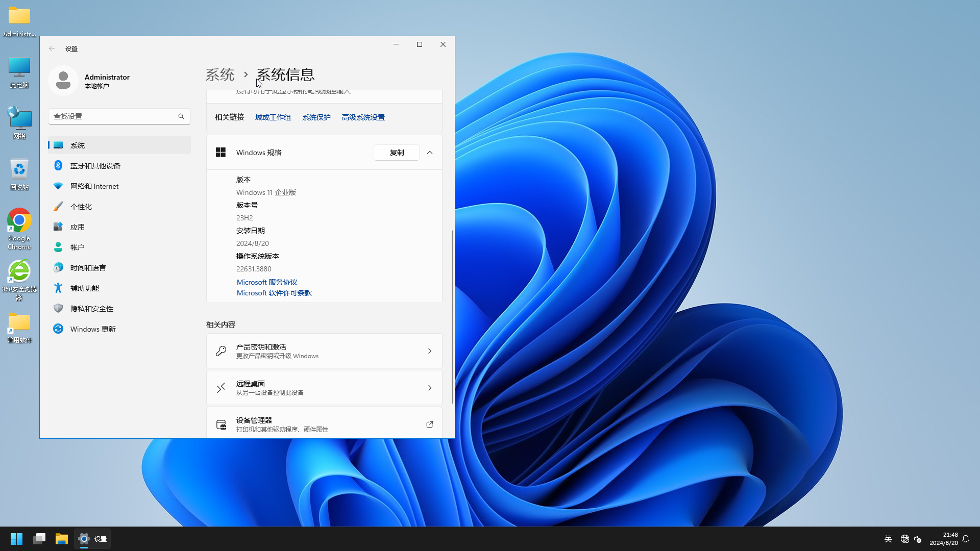Viewport: 980px width, 551px height.
Task: Select the 网络 desktop icon
Action: point(19,122)
